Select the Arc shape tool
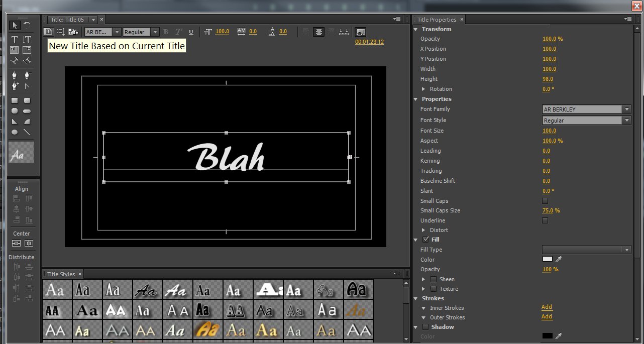 click(x=27, y=122)
